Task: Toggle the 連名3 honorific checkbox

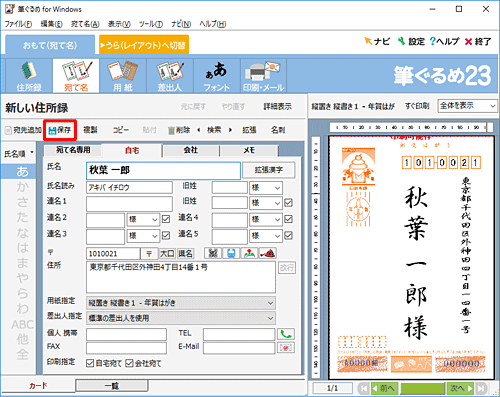Action: click(166, 236)
